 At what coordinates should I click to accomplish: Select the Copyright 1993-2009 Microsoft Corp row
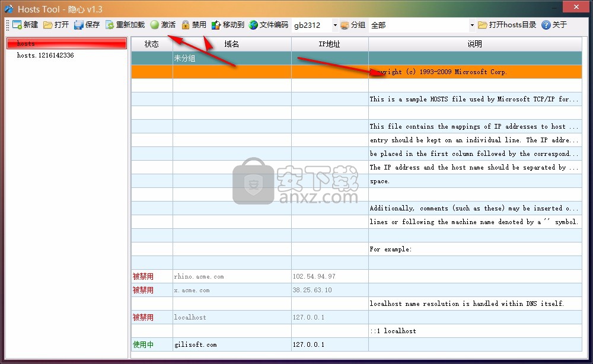356,72
